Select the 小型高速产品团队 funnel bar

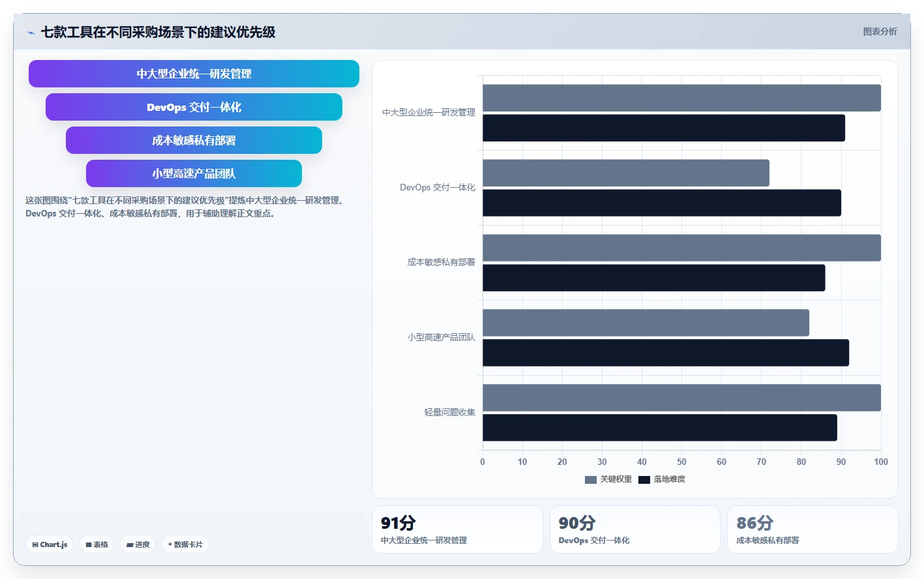pyautogui.click(x=194, y=173)
